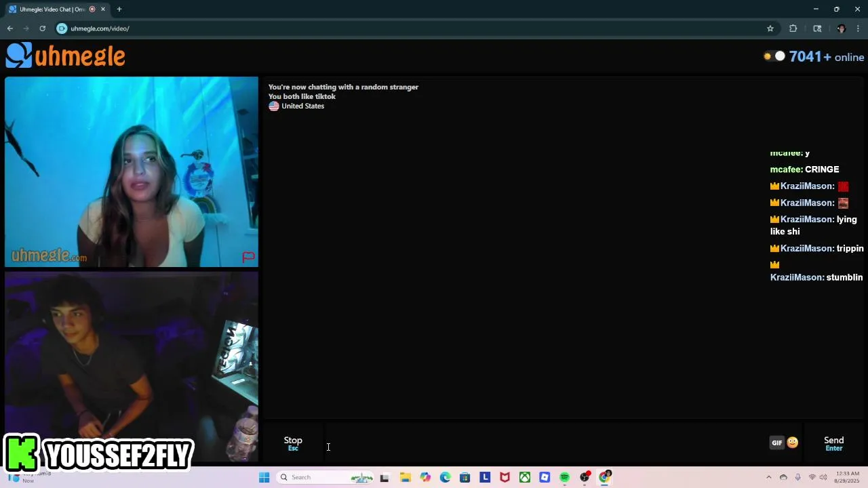Click the Send button
This screenshot has width=868, height=488.
click(833, 443)
